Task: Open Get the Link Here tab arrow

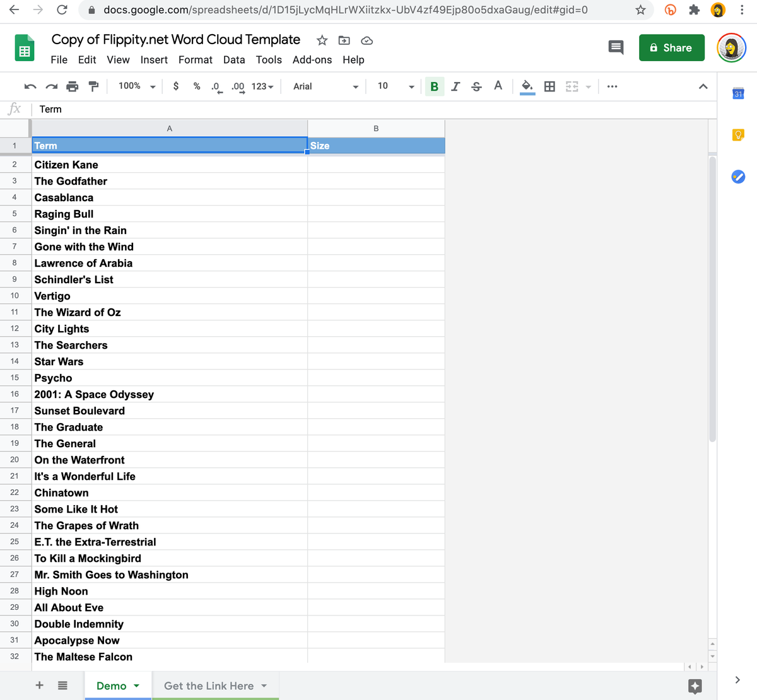Action: point(264,686)
